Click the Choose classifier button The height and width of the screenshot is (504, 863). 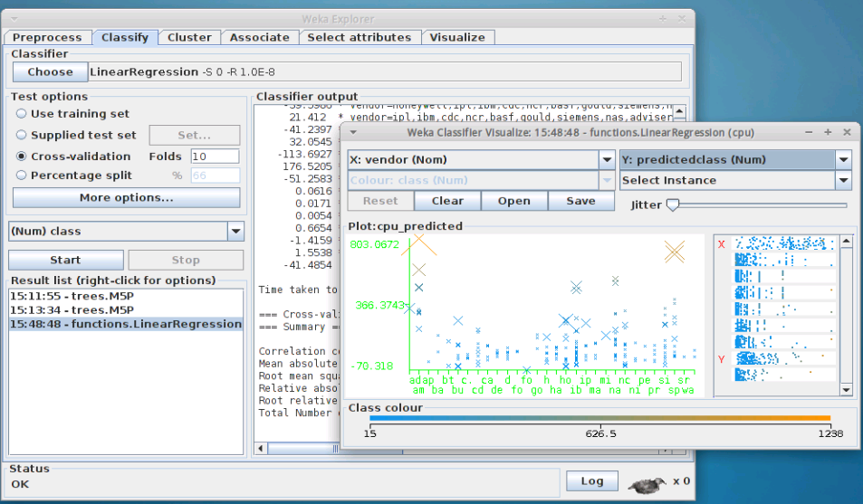[x=50, y=71]
